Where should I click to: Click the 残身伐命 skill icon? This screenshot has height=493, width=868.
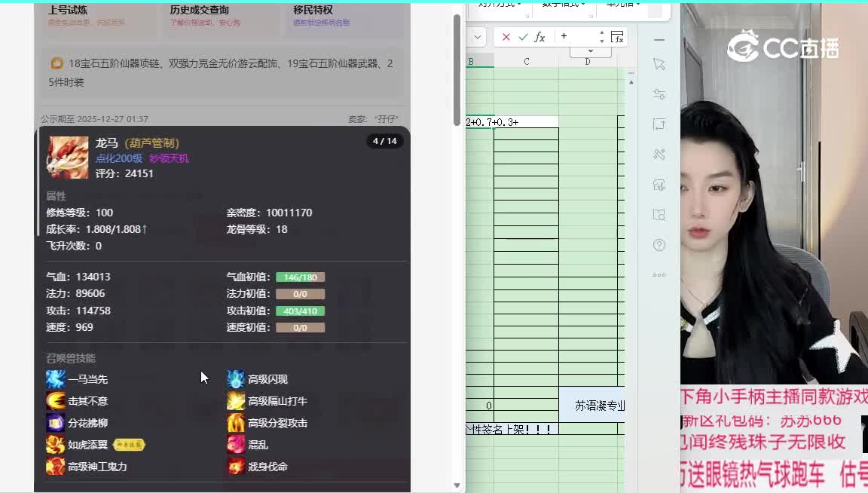[236, 467]
